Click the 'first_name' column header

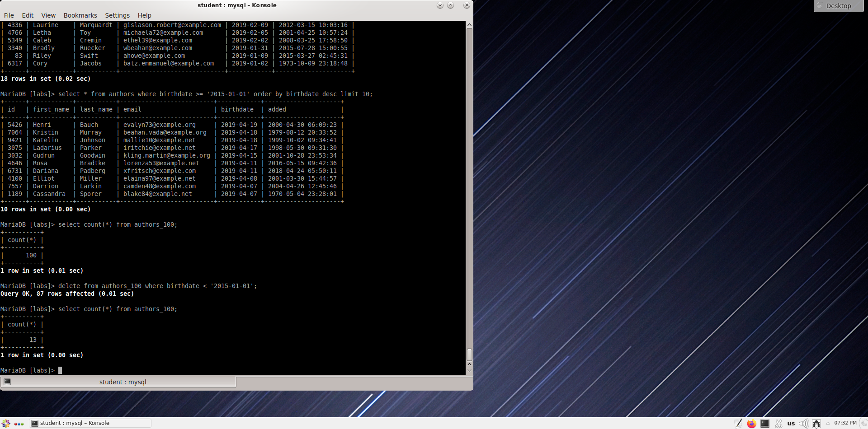click(x=51, y=109)
